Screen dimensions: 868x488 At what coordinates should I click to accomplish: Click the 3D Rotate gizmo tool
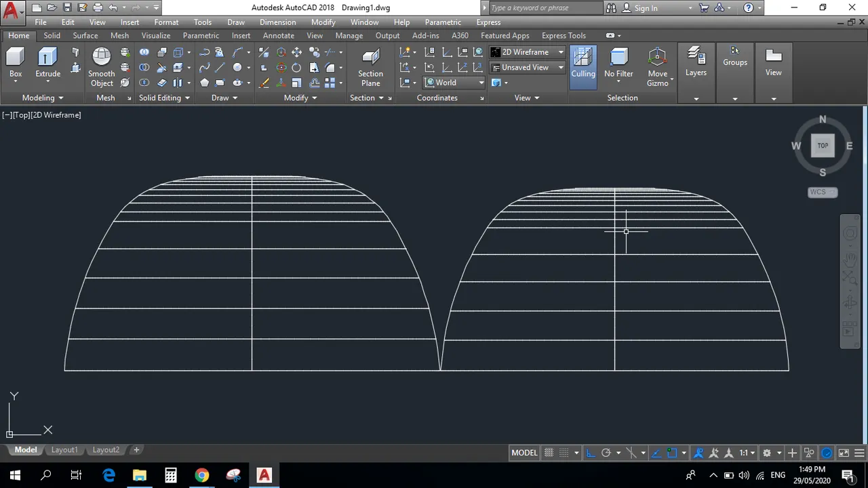pyautogui.click(x=281, y=68)
